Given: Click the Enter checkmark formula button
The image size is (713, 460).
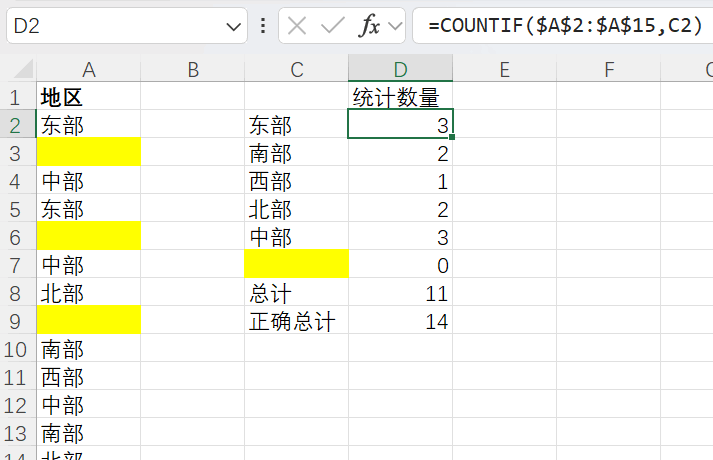Looking at the screenshot, I should tap(332, 26).
